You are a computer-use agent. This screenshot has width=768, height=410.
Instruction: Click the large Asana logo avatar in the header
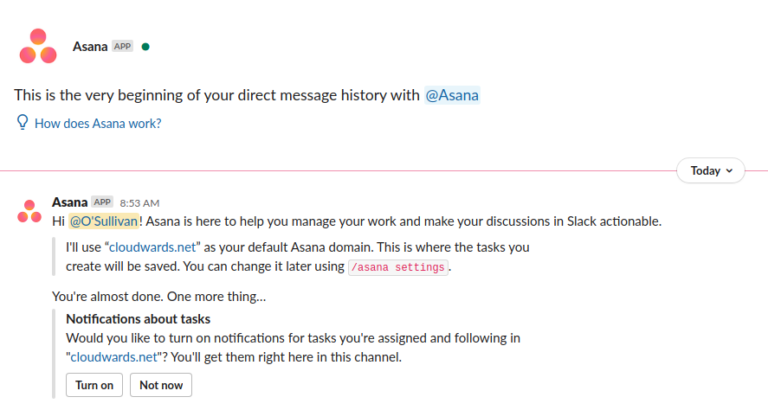(x=38, y=47)
